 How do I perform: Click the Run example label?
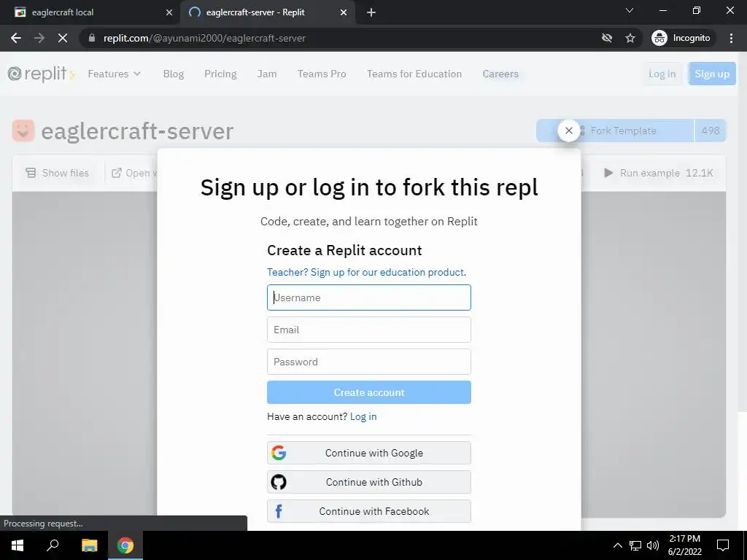click(x=649, y=173)
